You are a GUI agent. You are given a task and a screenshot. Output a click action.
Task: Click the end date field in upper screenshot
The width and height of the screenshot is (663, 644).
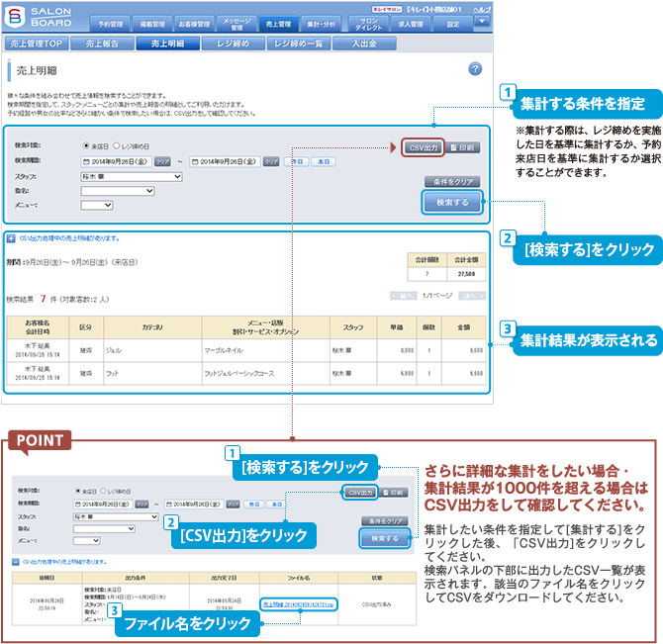225,161
